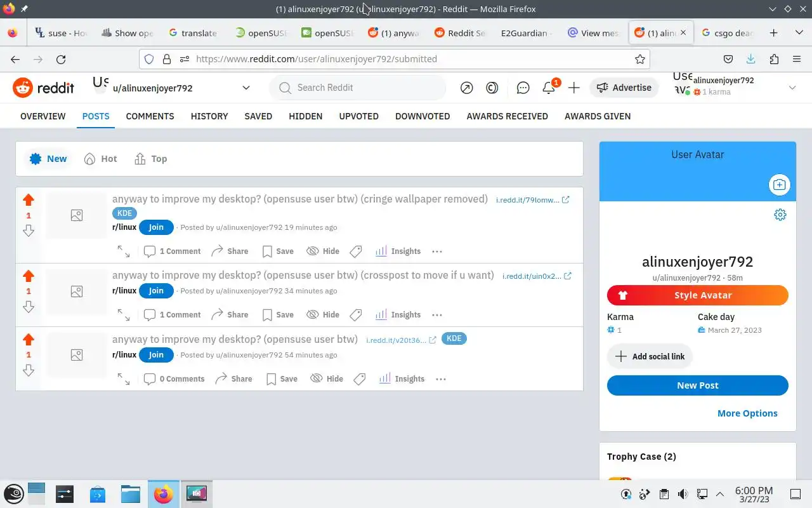Image resolution: width=812 pixels, height=508 pixels.
Task: Sort posts by Hot
Action: [101, 159]
